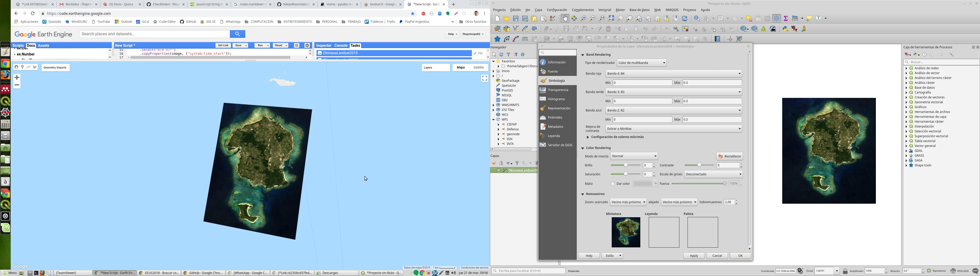Screen dimensions: 980x276
Task: Adjust the Contraste slider
Action: pyautogui.click(x=699, y=165)
